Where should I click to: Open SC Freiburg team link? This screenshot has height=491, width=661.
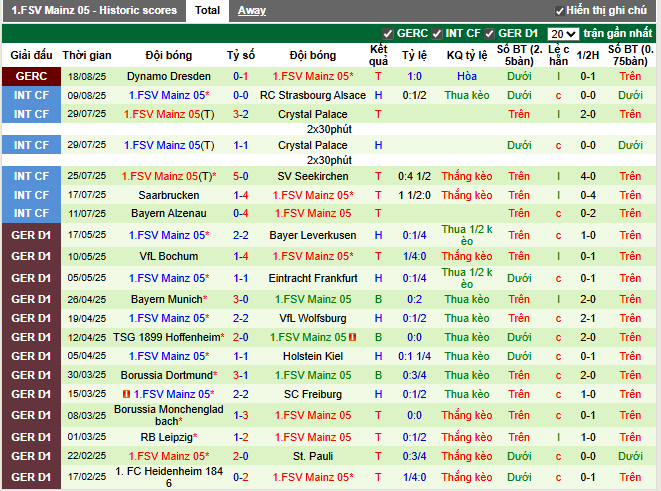coord(313,394)
